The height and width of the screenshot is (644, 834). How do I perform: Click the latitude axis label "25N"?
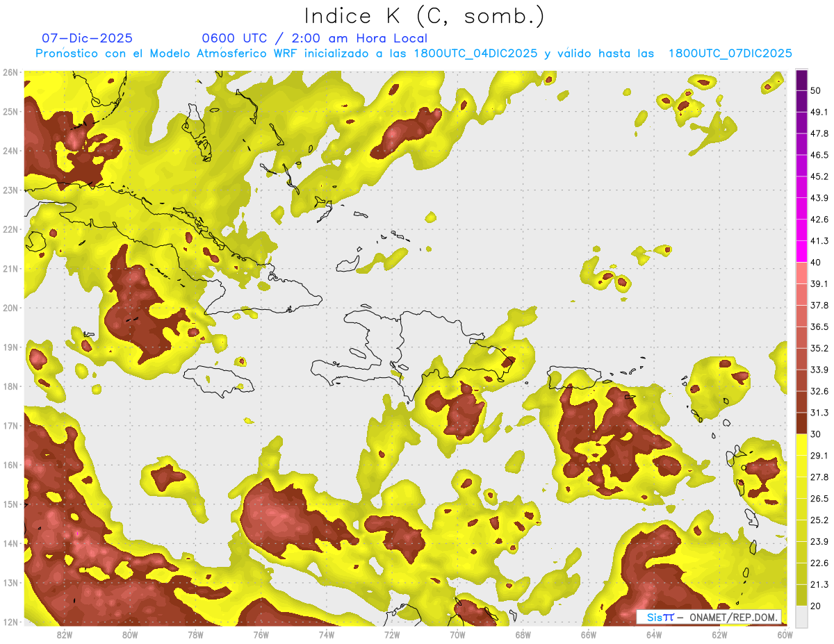click(10, 111)
